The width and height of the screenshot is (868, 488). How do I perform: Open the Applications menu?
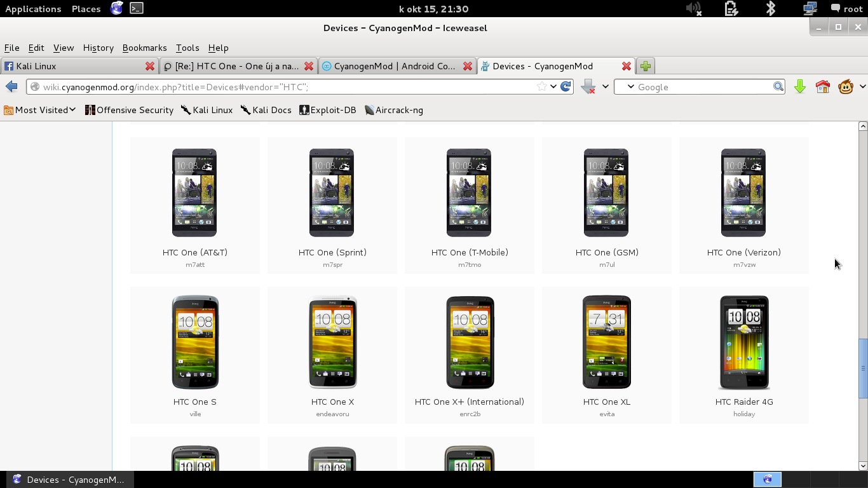pyautogui.click(x=33, y=9)
